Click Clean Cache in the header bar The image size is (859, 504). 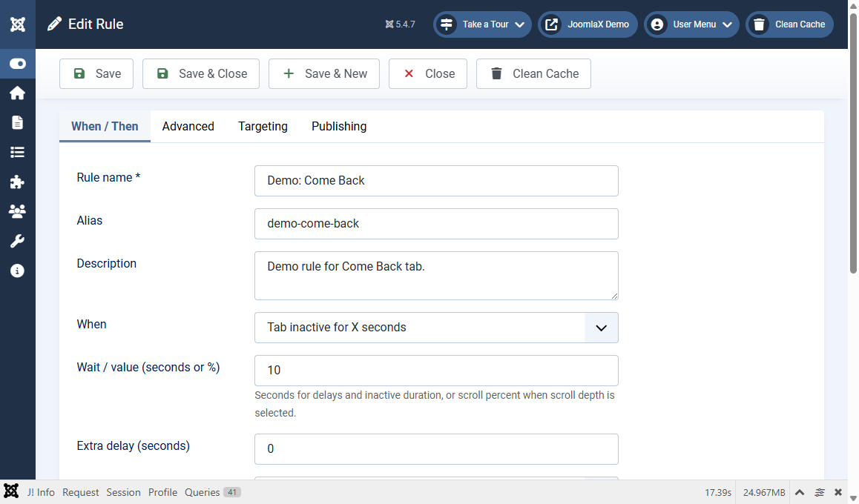point(789,24)
